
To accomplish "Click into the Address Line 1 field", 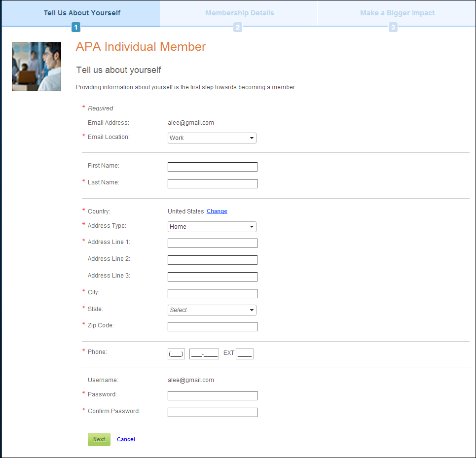I will point(213,243).
